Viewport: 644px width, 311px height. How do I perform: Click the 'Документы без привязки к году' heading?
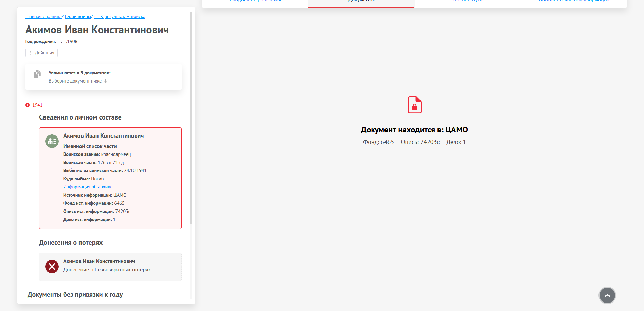click(x=75, y=295)
